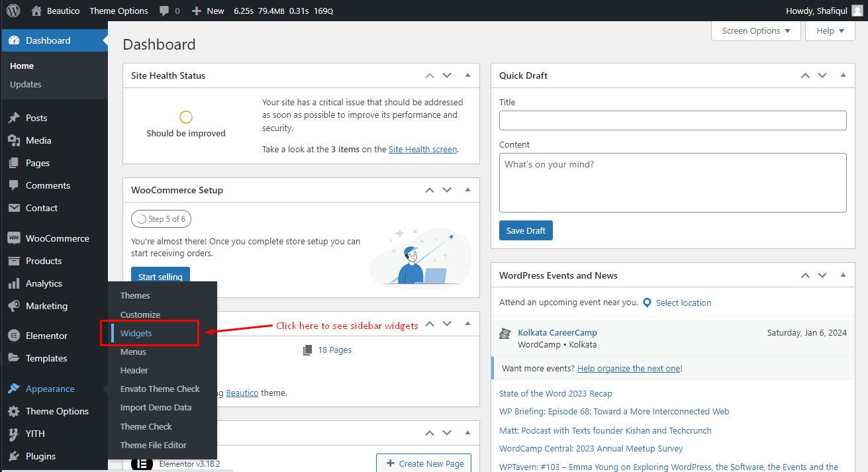Viewport: 868px width, 472px height.
Task: Go to Updates under Dashboard
Action: tap(26, 84)
